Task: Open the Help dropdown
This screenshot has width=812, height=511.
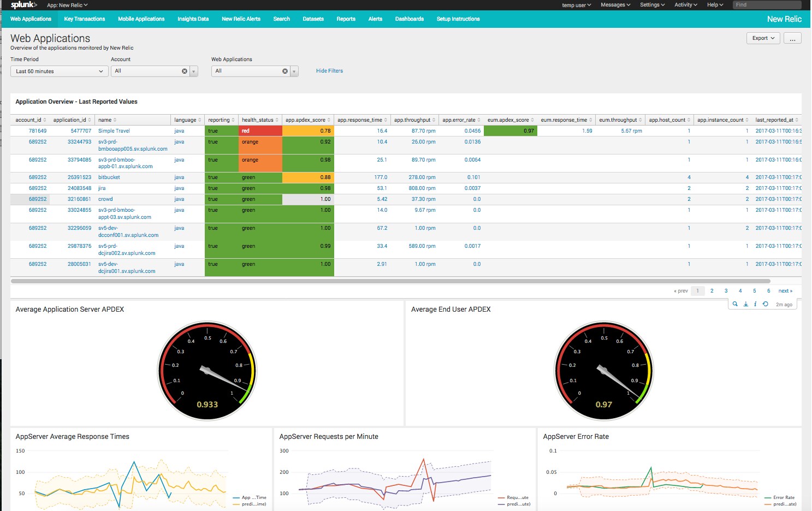Action: coord(715,5)
